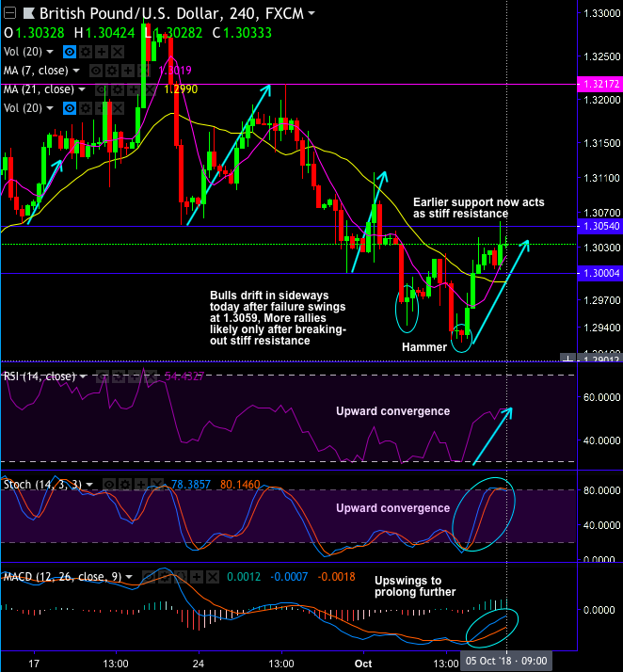The image size is (623, 672).
Task: Click the Stoch value 78.3857
Action: click(191, 485)
